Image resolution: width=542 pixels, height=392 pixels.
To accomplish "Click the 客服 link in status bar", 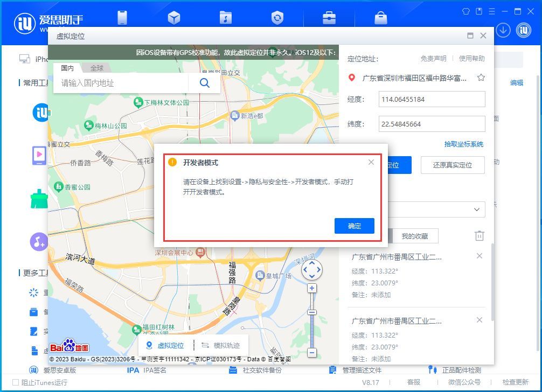I will pyautogui.click(x=414, y=382).
